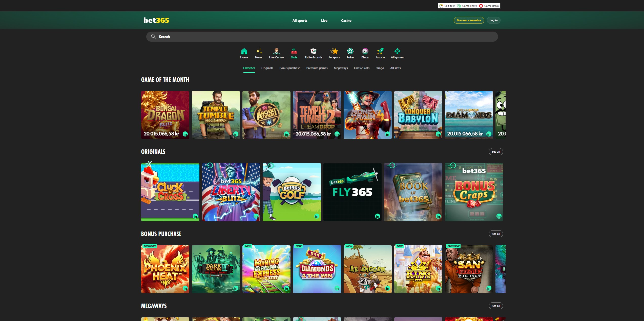Click the bet365 logo
This screenshot has width=644, height=321.
tap(156, 20)
